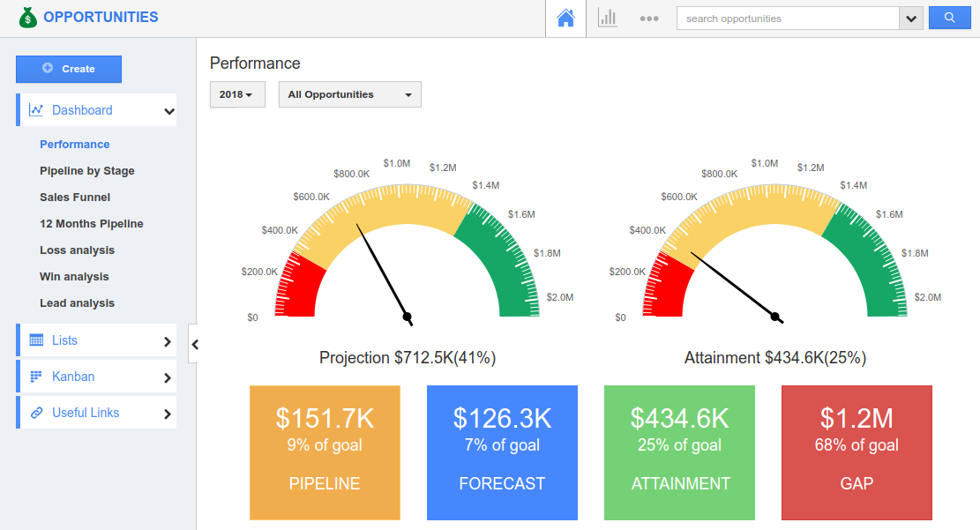Click the Kanban board icon
Viewport: 980px width, 530px height.
click(36, 377)
